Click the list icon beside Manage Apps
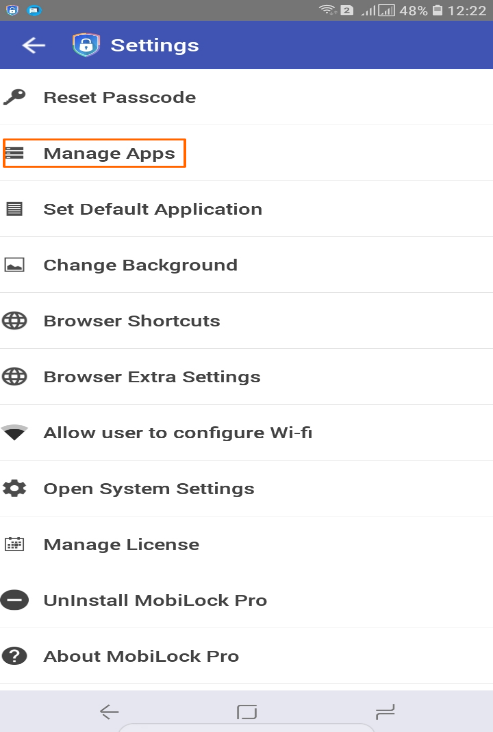493x732 pixels. (x=14, y=153)
